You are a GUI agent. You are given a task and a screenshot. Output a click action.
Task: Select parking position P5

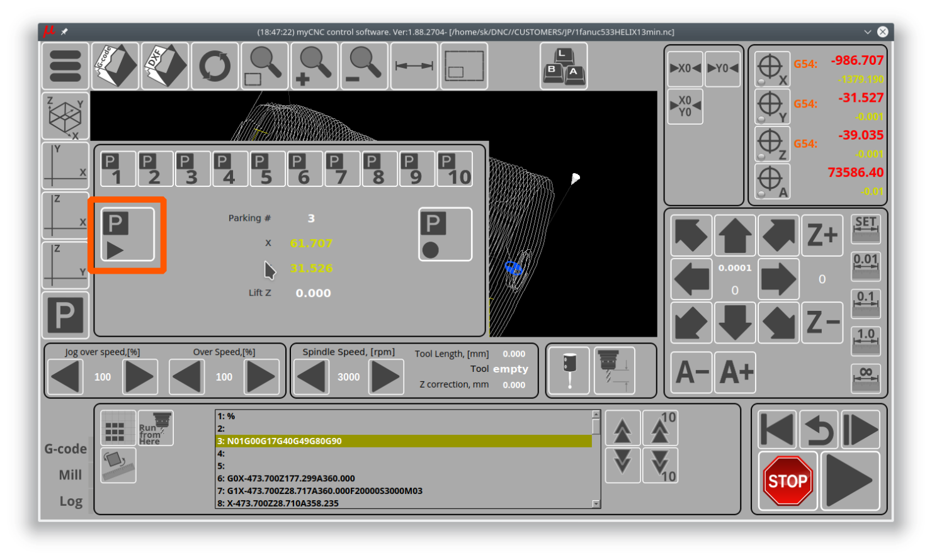(x=267, y=169)
